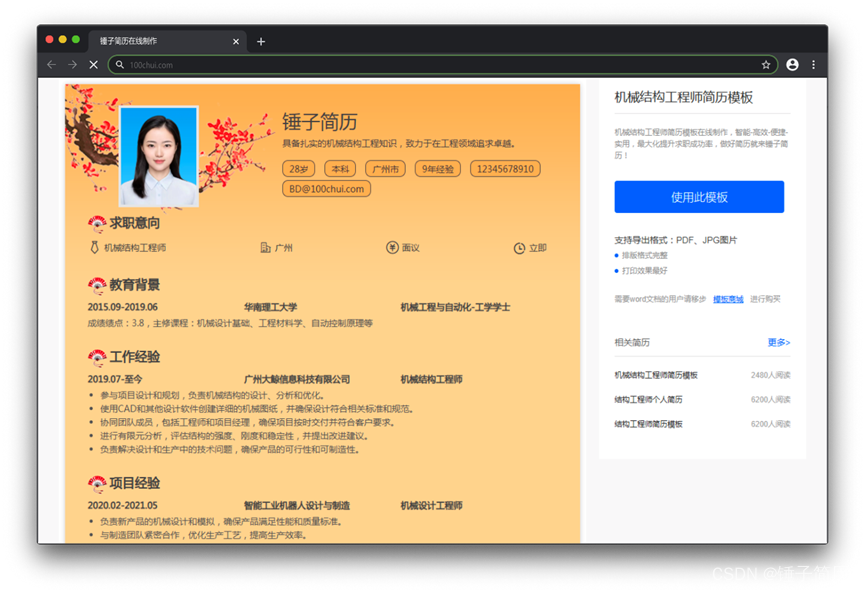Image resolution: width=865 pixels, height=593 pixels.
Task: Click the search magnifier icon in address bar
Action: pyautogui.click(x=120, y=65)
